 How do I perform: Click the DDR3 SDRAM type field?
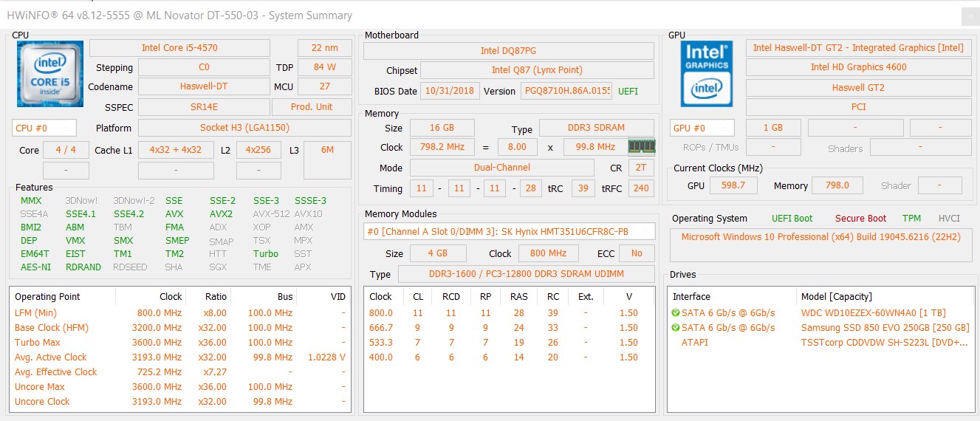597,128
